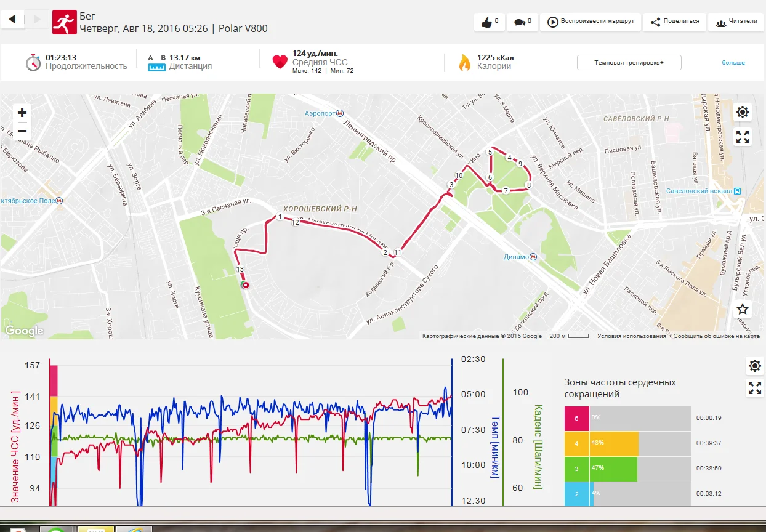This screenshot has width=766, height=532.
Task: Show more stats with больше link
Action: click(x=733, y=63)
